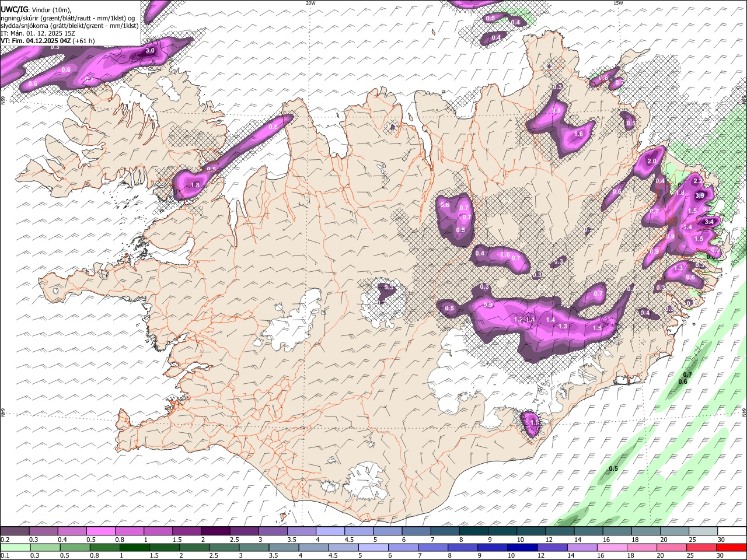Click the dark green 1 rain swatch
The width and height of the screenshot is (747, 560).
click(135, 547)
